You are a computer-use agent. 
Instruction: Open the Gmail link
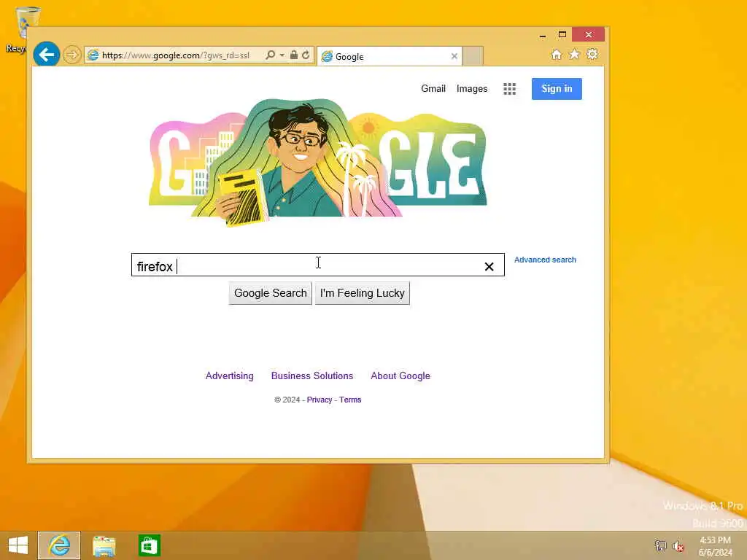(x=433, y=88)
